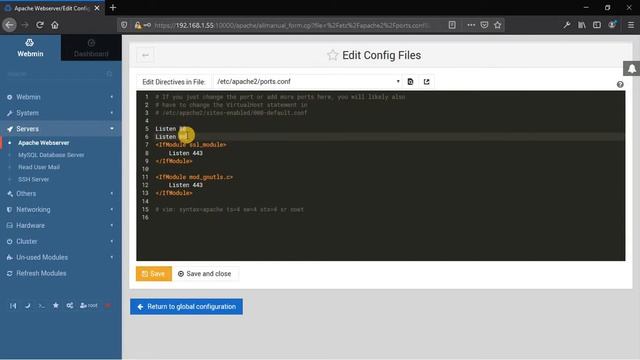Expand the Networking sidebar category

[x=60, y=209]
